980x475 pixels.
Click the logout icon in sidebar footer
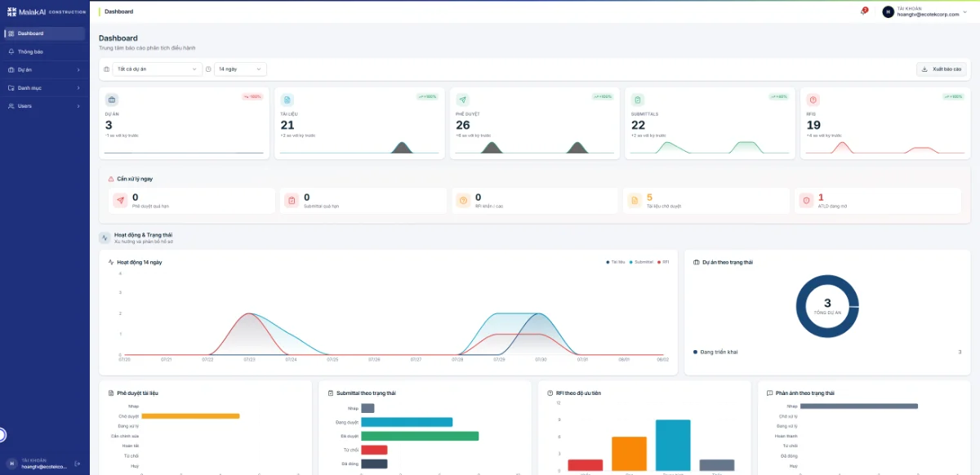[x=78, y=464]
